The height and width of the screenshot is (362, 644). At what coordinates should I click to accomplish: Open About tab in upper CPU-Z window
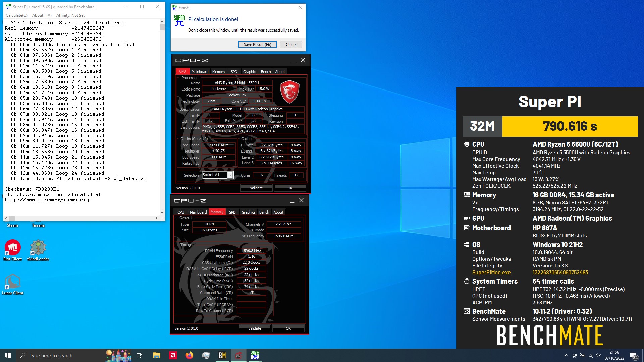[x=280, y=72]
